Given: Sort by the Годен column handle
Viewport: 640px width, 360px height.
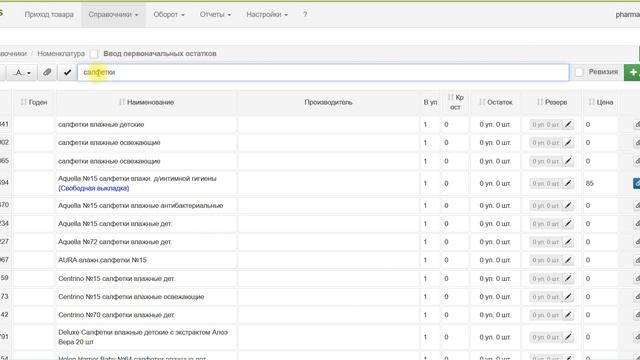Looking at the screenshot, I should [24, 102].
